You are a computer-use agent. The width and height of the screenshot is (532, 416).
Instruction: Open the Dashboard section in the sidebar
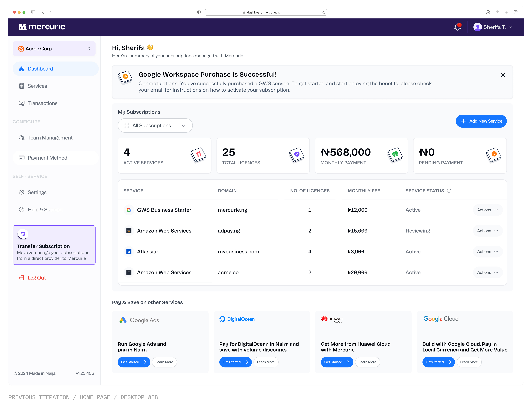40,69
